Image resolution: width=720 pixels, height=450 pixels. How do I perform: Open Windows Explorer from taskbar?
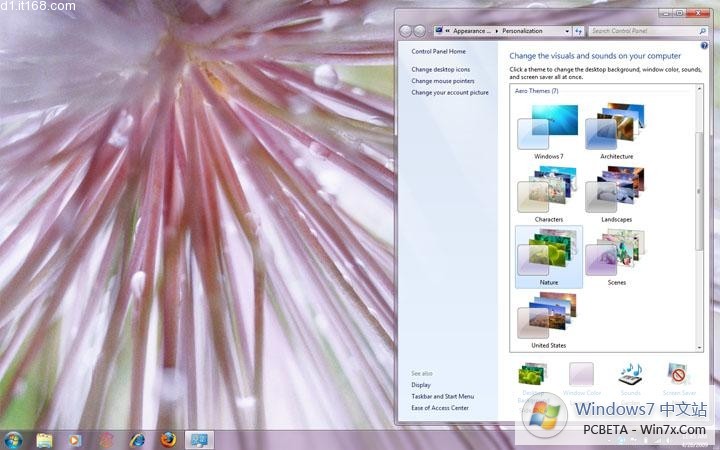click(45, 440)
